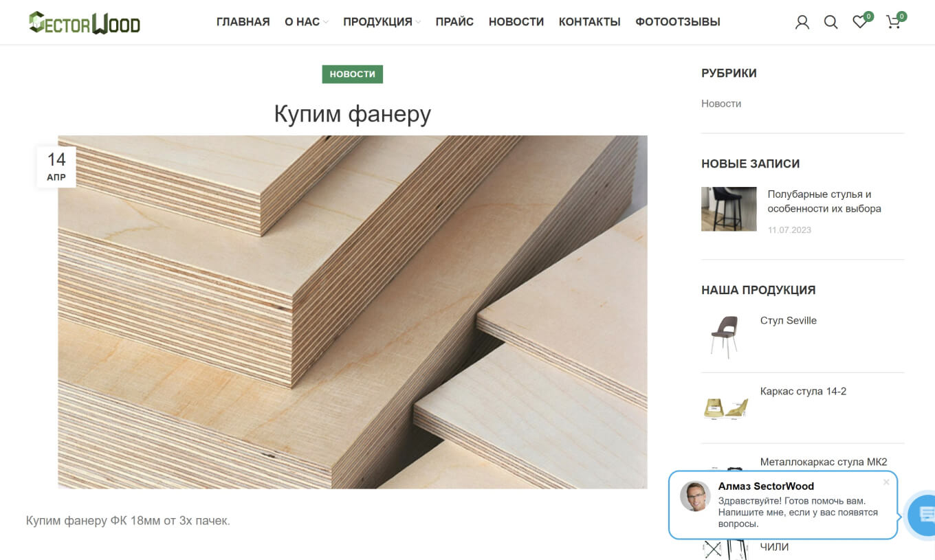Click the green НОВОСТИ category badge

click(x=352, y=74)
